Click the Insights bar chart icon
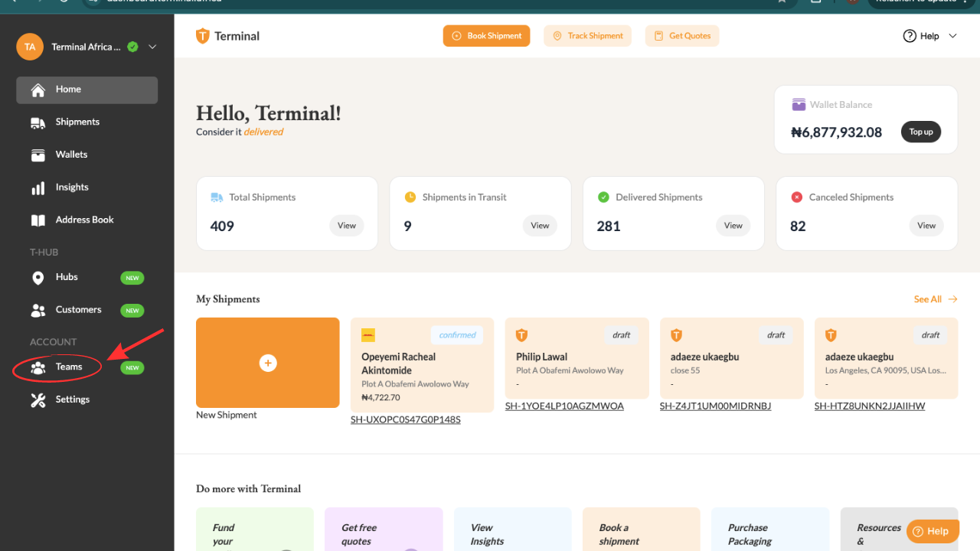Image resolution: width=980 pixels, height=551 pixels. coord(38,187)
